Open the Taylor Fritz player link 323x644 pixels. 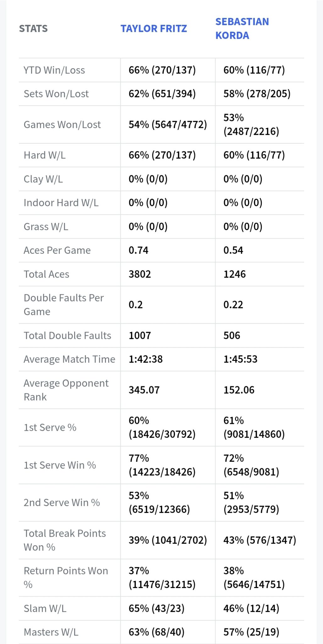(154, 29)
